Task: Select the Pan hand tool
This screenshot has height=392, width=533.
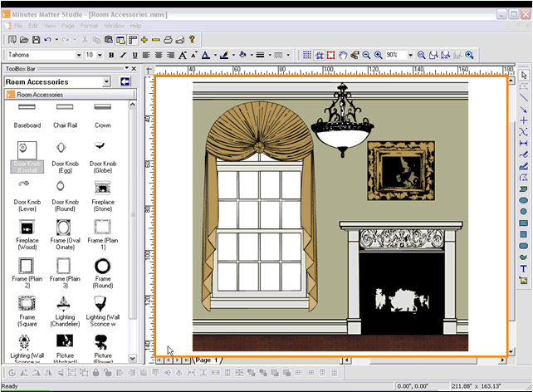Action: tap(343, 55)
